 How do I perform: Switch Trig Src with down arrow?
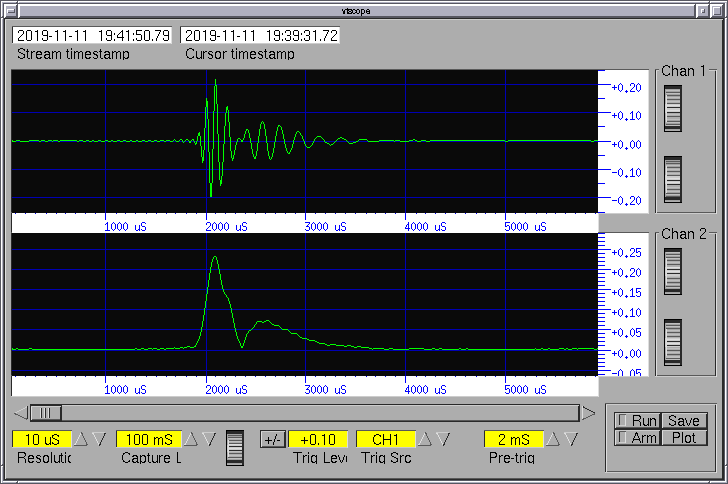(x=442, y=439)
